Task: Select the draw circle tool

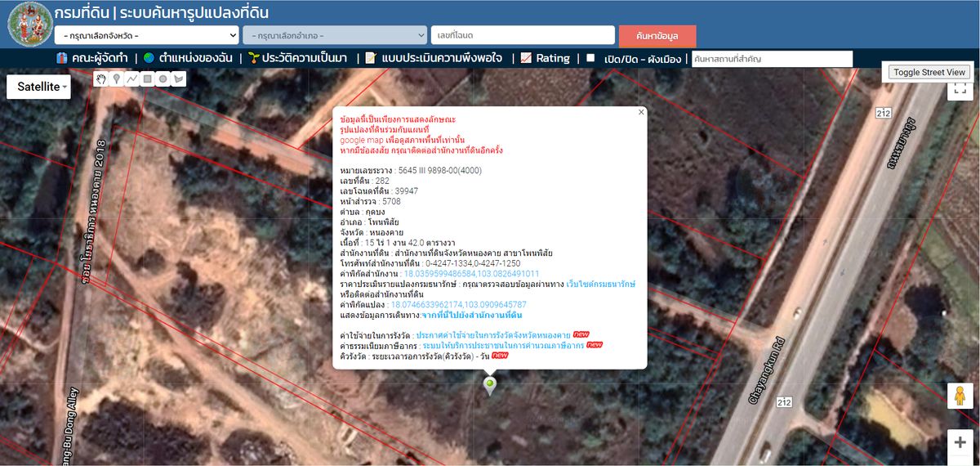Action: click(163, 79)
